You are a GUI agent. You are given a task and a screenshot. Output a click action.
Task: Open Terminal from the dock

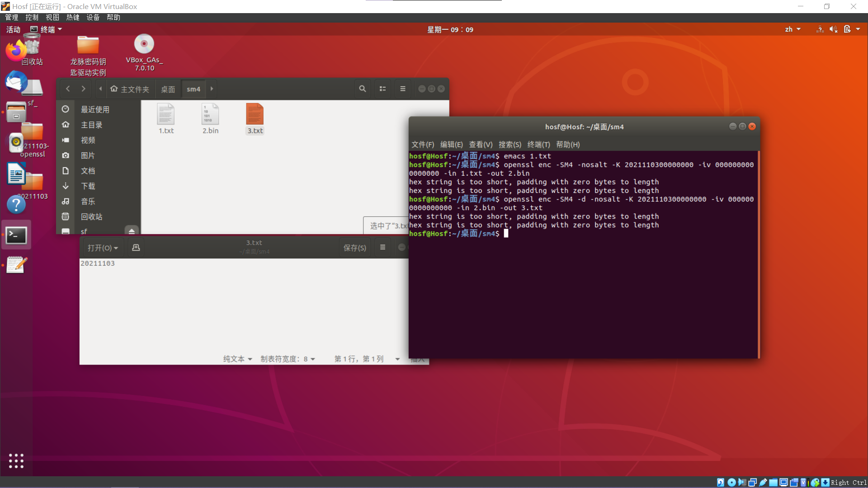(16, 235)
